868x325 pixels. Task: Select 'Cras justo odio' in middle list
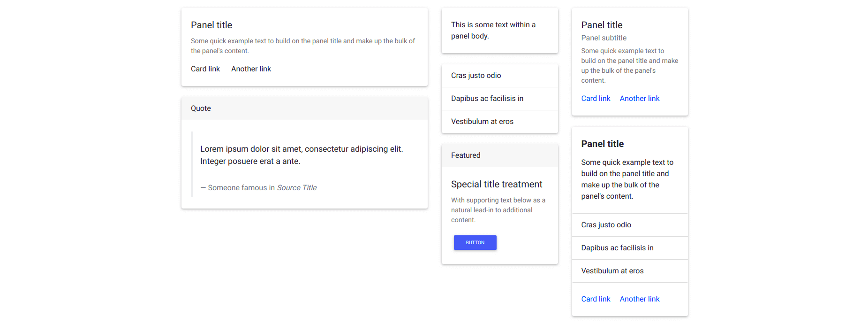point(500,76)
